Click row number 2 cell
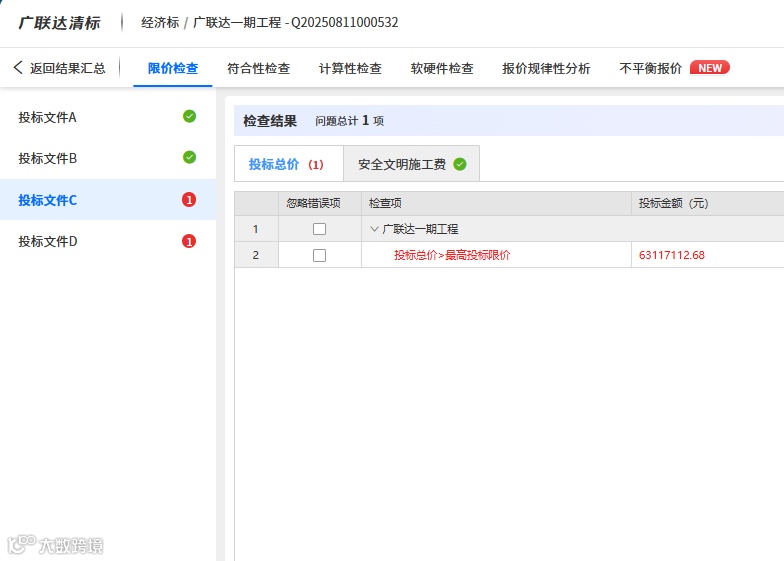 point(256,255)
